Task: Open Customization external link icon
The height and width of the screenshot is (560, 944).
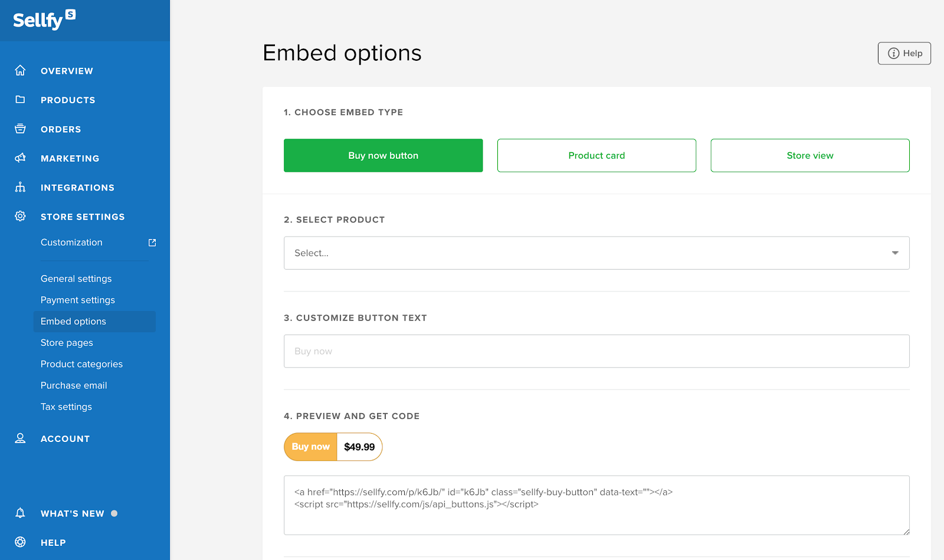Action: [152, 243]
